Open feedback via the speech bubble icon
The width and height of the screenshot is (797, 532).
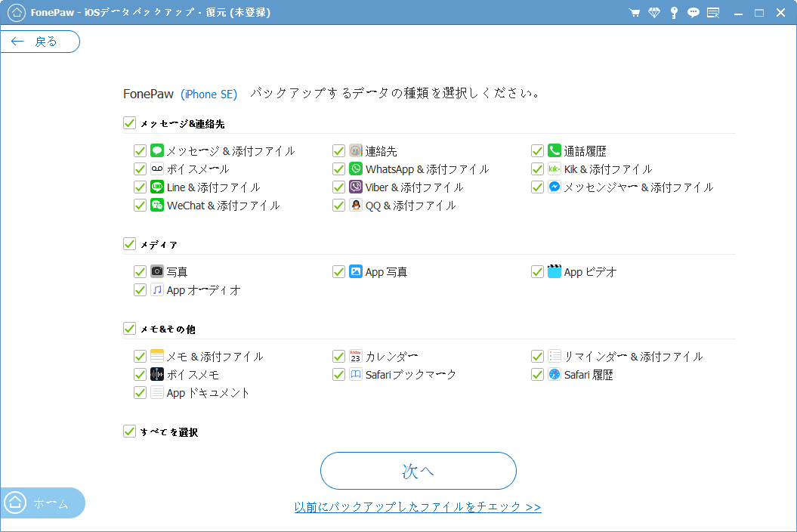point(693,12)
